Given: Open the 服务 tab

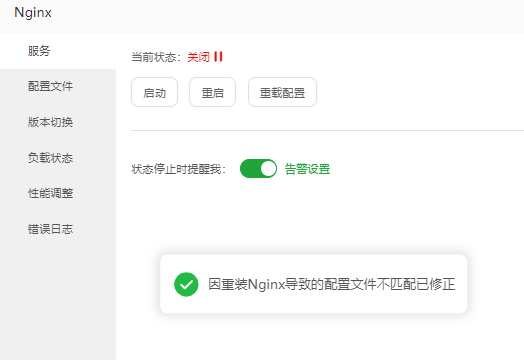Looking at the screenshot, I should 58,51.
